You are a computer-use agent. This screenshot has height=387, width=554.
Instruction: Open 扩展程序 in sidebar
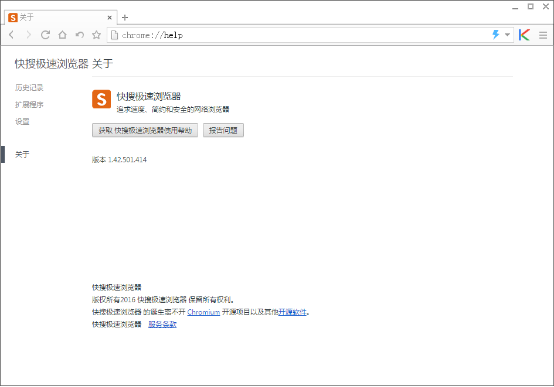tap(29, 104)
